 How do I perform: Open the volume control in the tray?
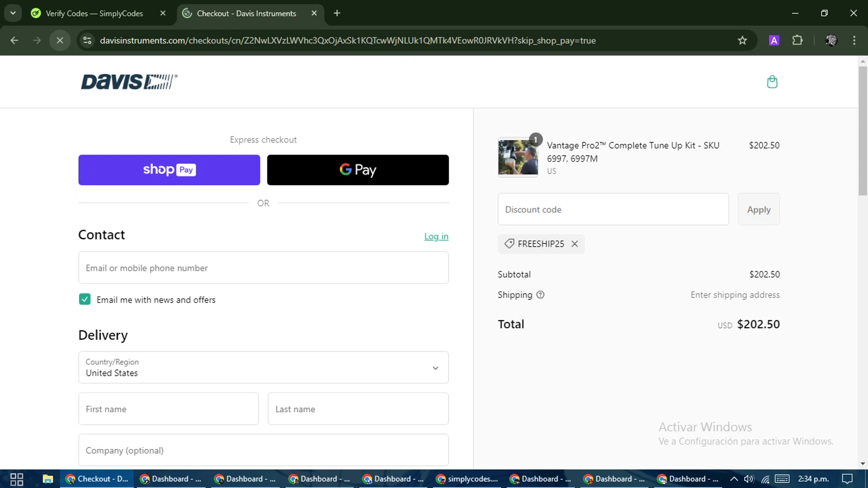pyautogui.click(x=749, y=479)
